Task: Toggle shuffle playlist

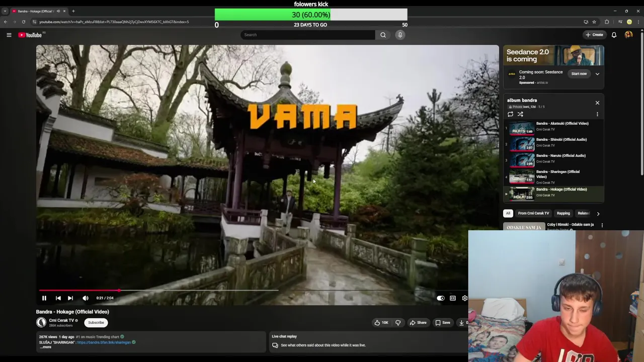Action: click(x=520, y=114)
